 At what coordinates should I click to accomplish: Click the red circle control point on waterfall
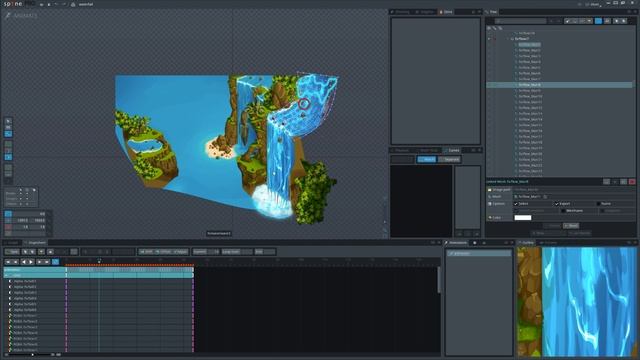(304, 104)
